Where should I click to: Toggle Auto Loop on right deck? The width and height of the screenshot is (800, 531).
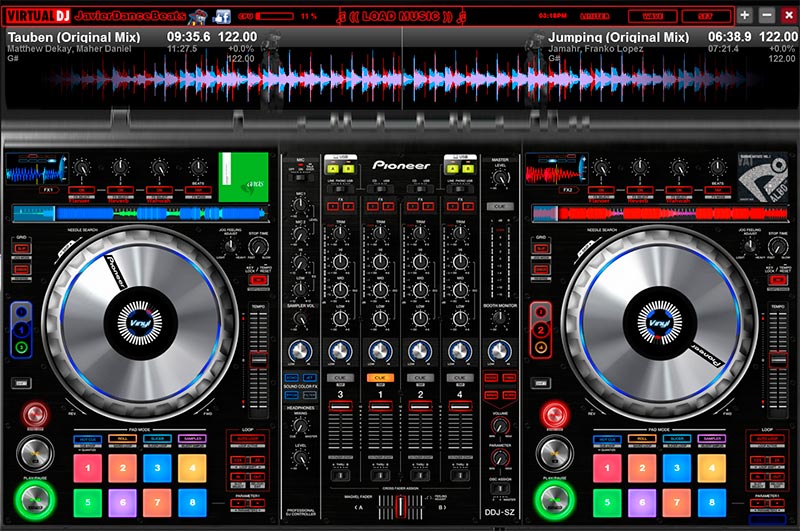[767, 439]
